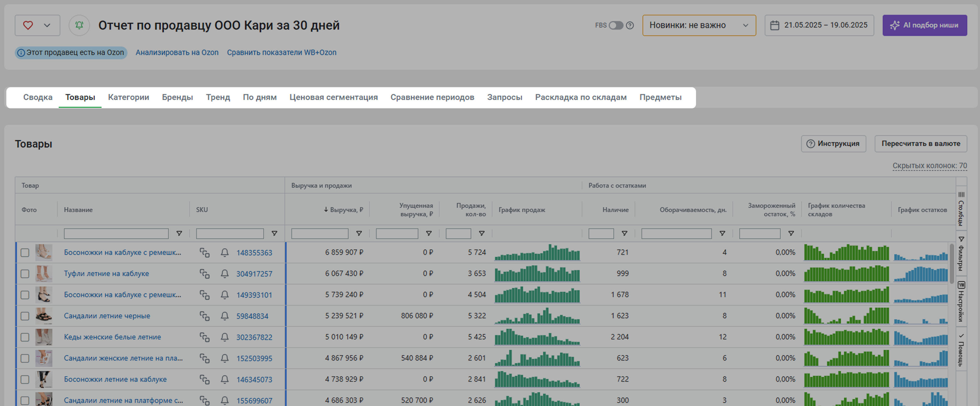This screenshot has width=980, height=406.
Task: Click similar-items icon for SKU 304917257
Action: pos(205,274)
